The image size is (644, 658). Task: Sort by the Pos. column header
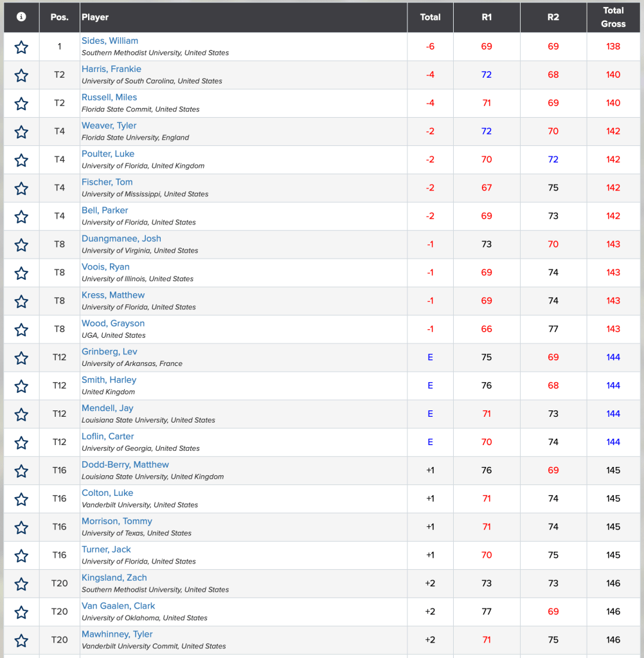pos(59,17)
